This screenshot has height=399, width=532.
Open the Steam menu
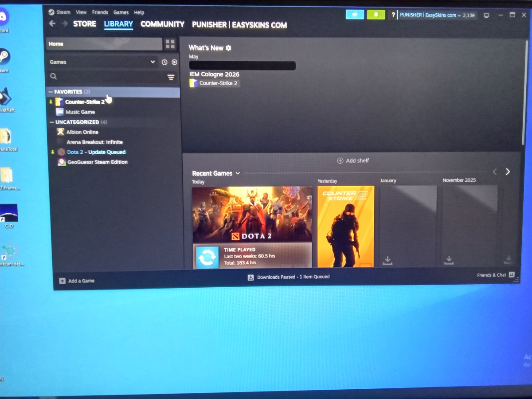pos(63,12)
